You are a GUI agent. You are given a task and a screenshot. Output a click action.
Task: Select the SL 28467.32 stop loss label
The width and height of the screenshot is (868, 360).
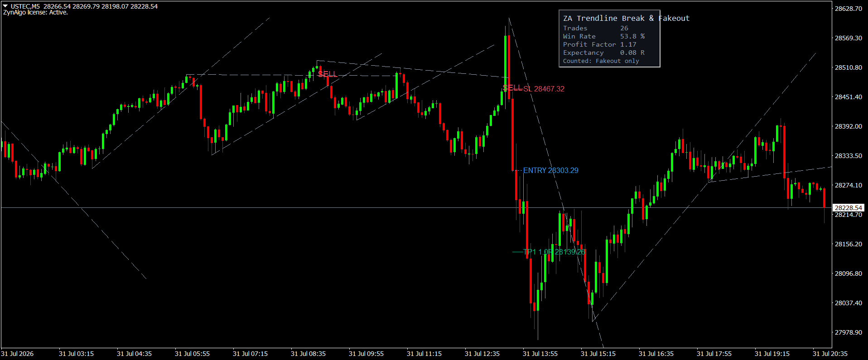[x=544, y=89]
